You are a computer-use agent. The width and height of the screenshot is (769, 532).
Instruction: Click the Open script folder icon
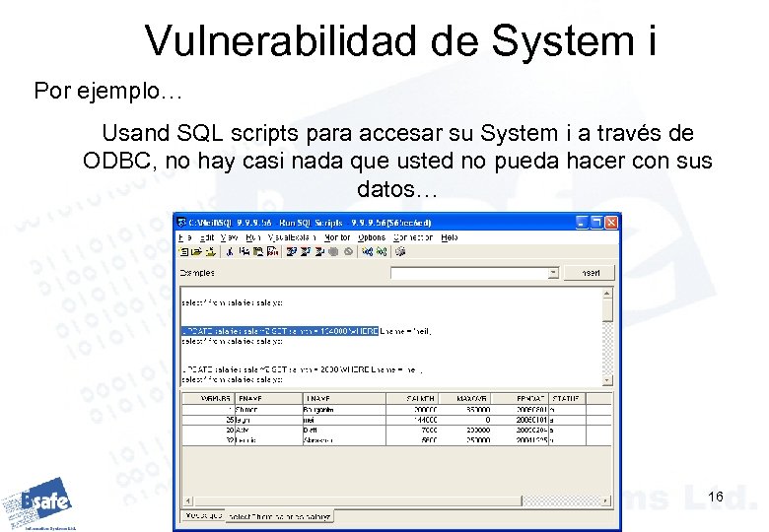(196, 252)
